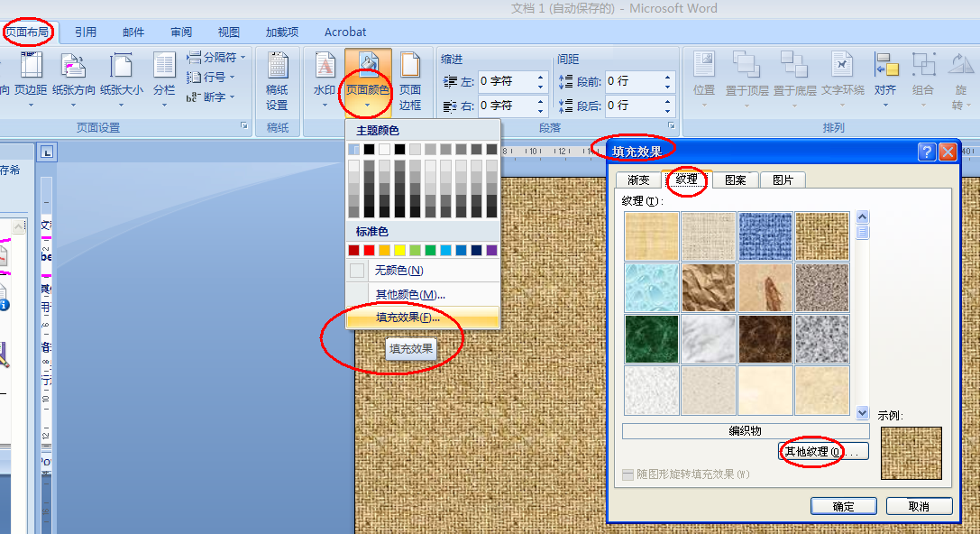
Task: Switch to the Acrobat ribbon tab
Action: (x=345, y=32)
